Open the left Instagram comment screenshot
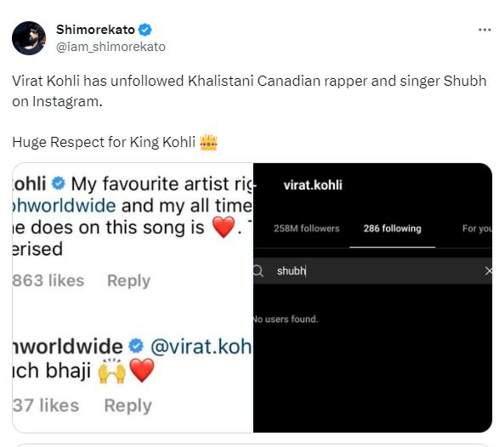Image resolution: width=504 pixels, height=447 pixels. [133, 297]
